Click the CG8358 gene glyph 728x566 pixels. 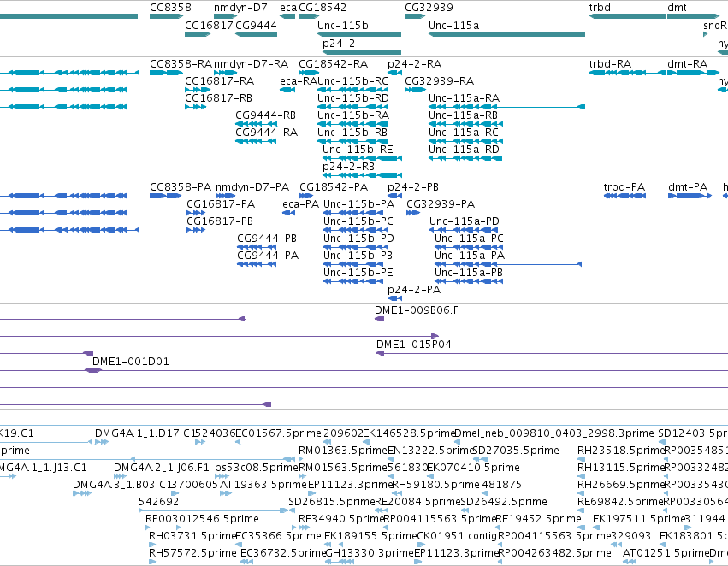coord(166,17)
